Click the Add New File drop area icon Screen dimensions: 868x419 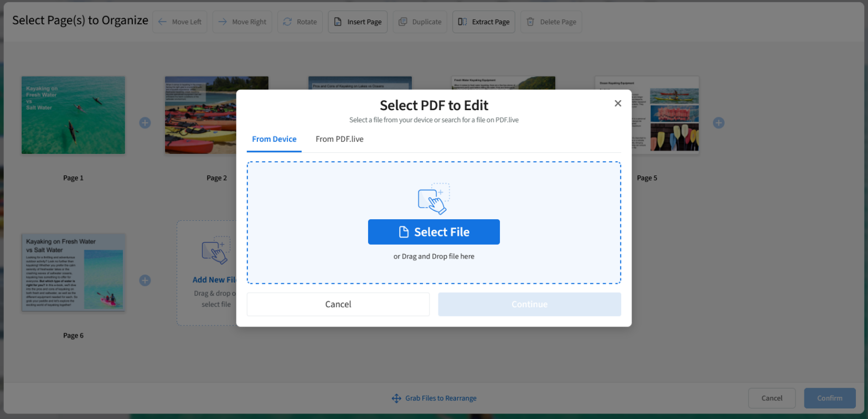(x=216, y=250)
